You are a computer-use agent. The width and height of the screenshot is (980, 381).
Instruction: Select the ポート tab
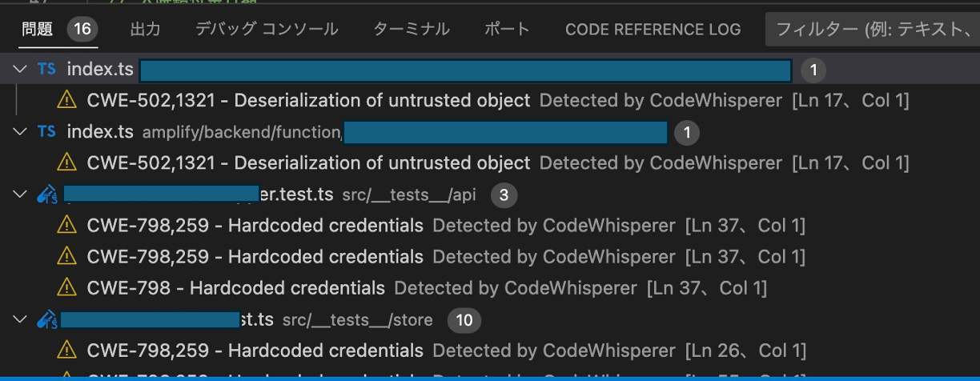point(507,30)
